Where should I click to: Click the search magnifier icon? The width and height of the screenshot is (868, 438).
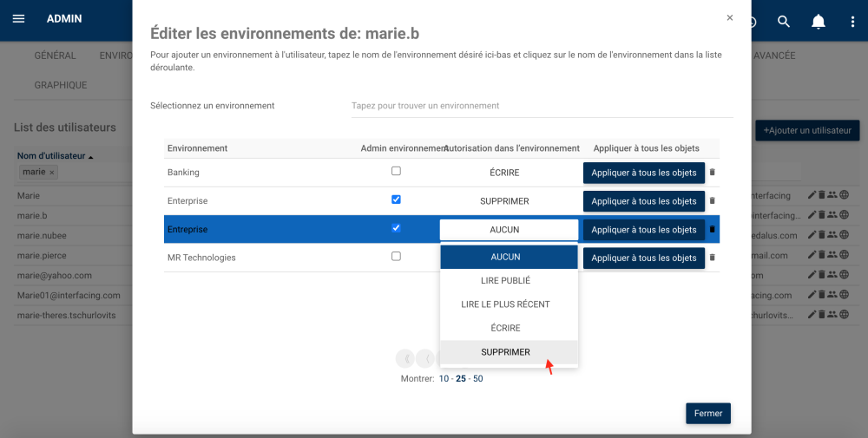pos(784,22)
